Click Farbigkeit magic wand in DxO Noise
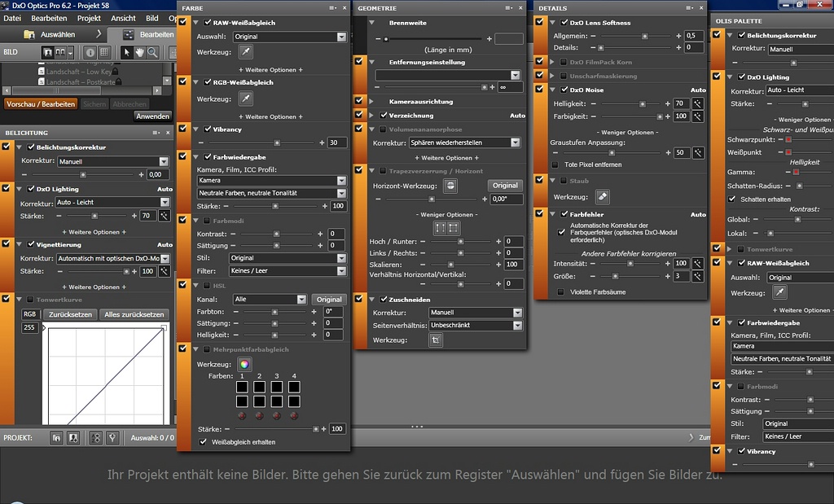The image size is (834, 504). (697, 116)
